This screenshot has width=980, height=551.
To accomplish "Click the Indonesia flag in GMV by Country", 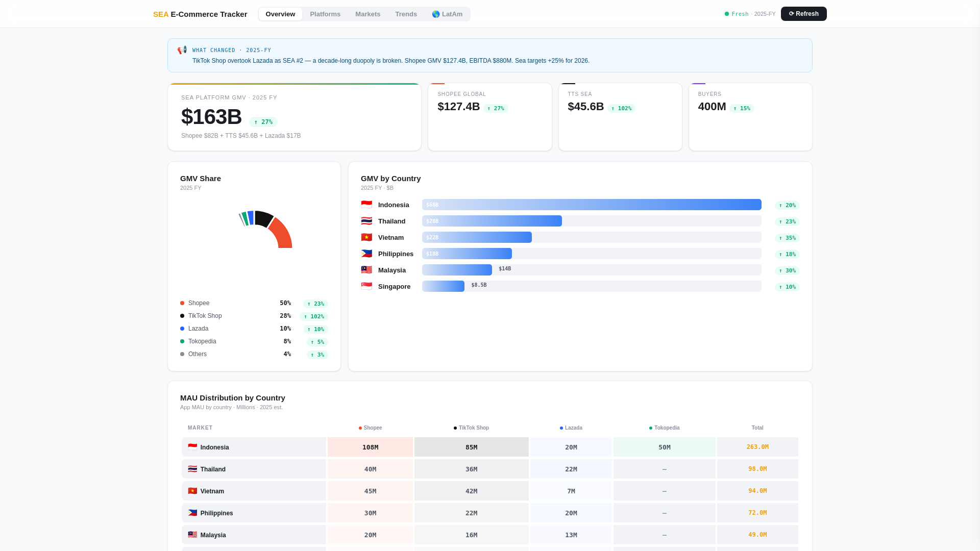I will coord(366,205).
